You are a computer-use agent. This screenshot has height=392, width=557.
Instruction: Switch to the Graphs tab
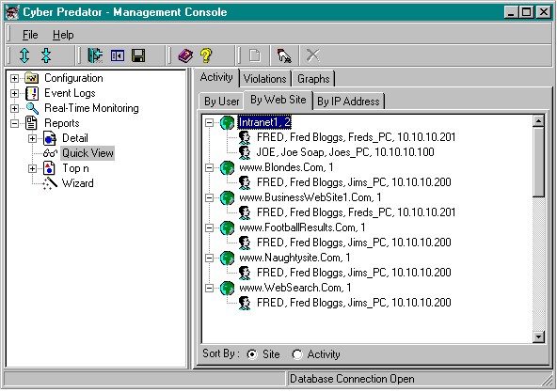[313, 78]
